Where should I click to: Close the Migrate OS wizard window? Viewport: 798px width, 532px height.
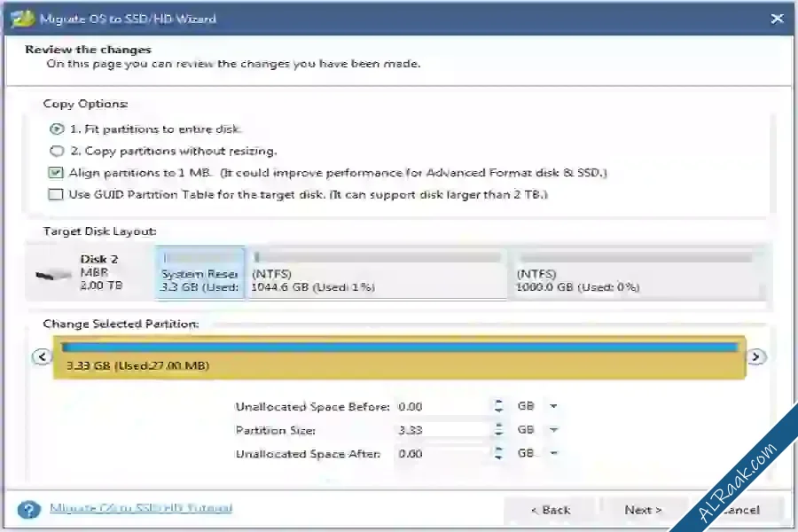(x=777, y=19)
